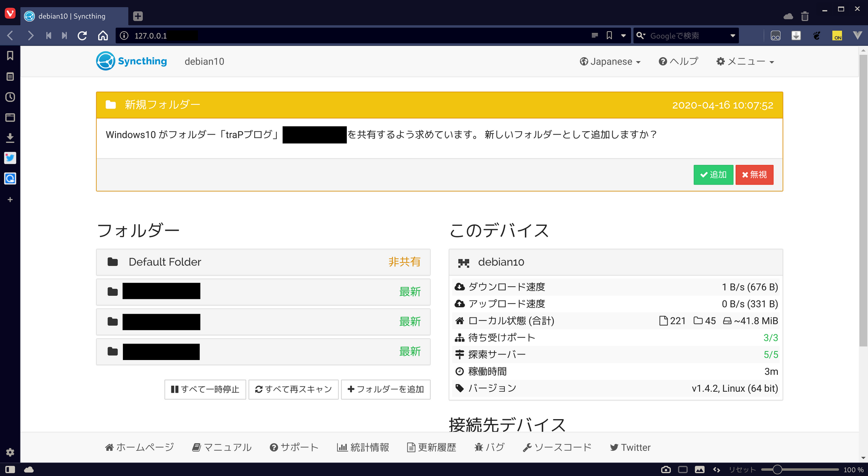Adjust the page zoom slider

tap(800, 469)
